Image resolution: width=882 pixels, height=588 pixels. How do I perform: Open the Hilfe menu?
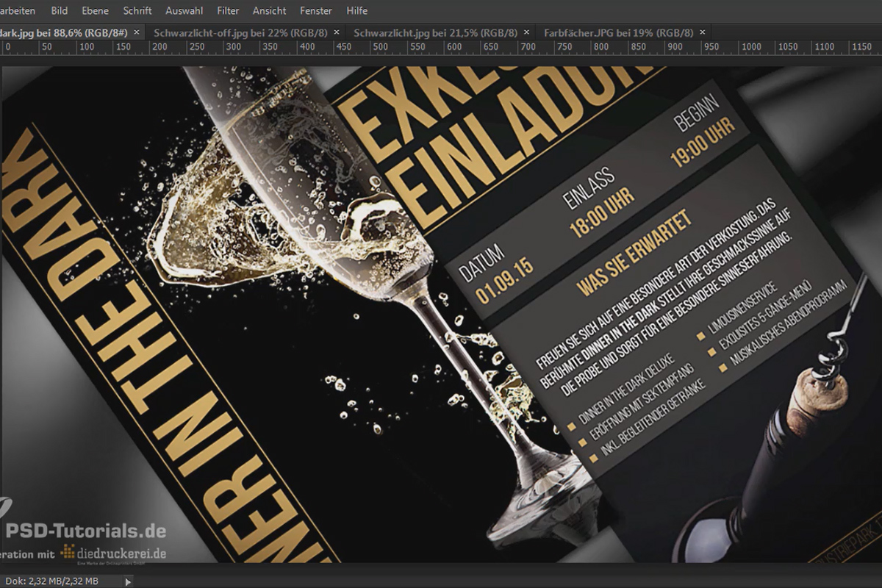tap(357, 11)
